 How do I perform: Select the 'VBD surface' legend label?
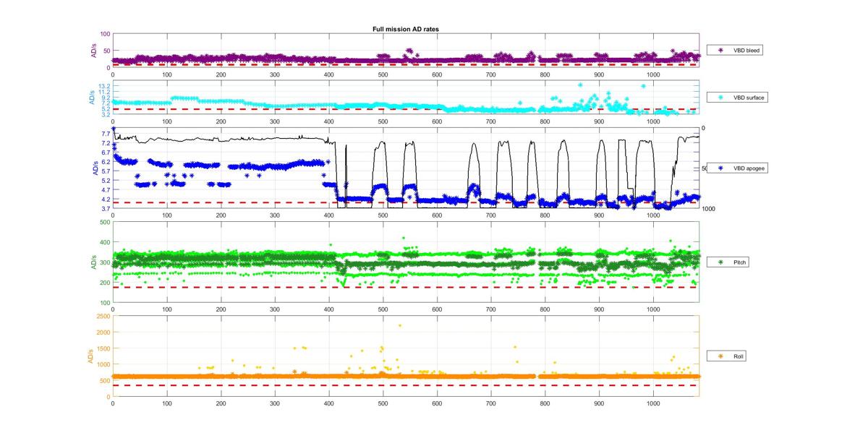point(749,97)
